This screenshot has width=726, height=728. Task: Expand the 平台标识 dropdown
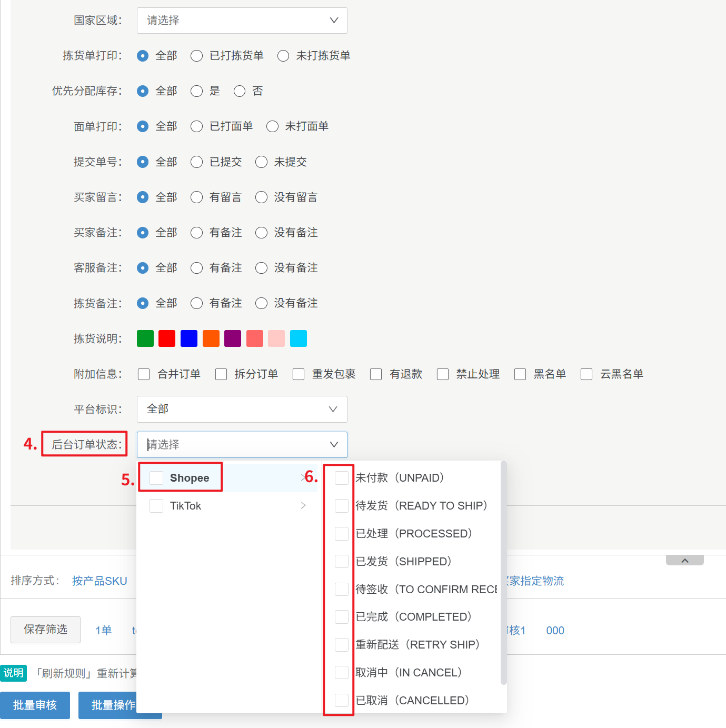[x=242, y=409]
